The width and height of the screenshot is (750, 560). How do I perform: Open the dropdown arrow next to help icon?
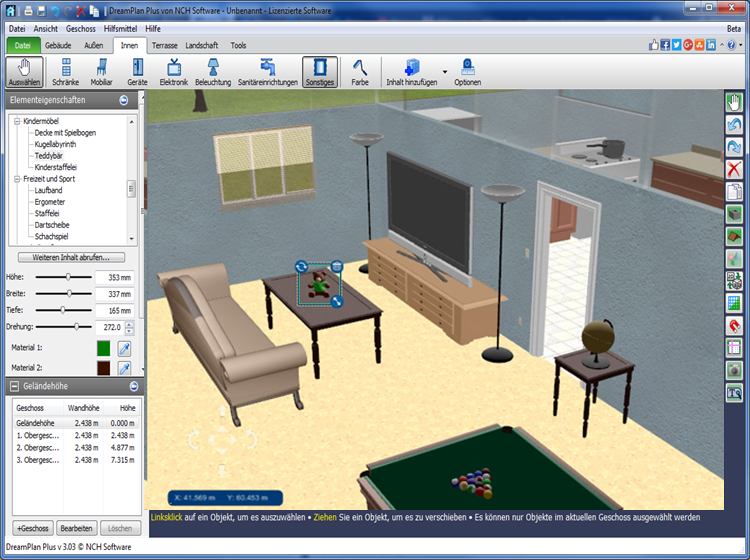click(740, 45)
